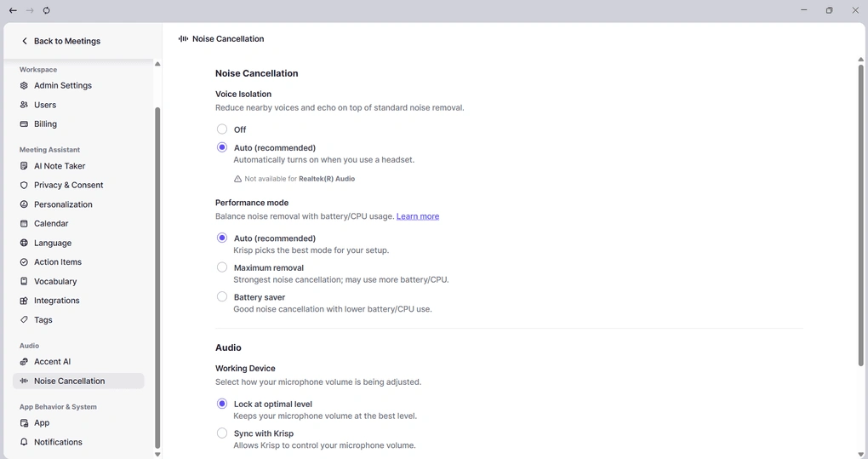Open the Learn more link

[x=417, y=216]
